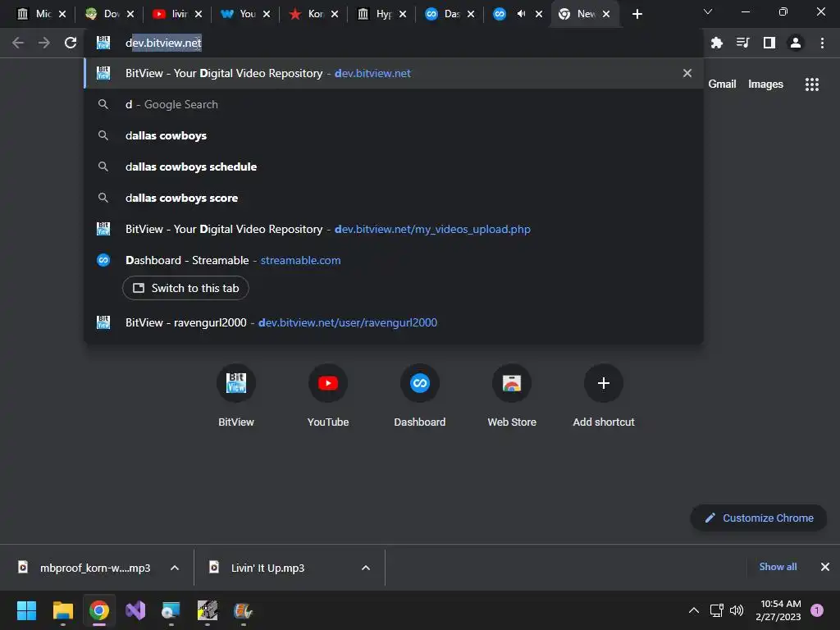The image size is (840, 630).
Task: Go forward to the next page
Action: (44, 43)
